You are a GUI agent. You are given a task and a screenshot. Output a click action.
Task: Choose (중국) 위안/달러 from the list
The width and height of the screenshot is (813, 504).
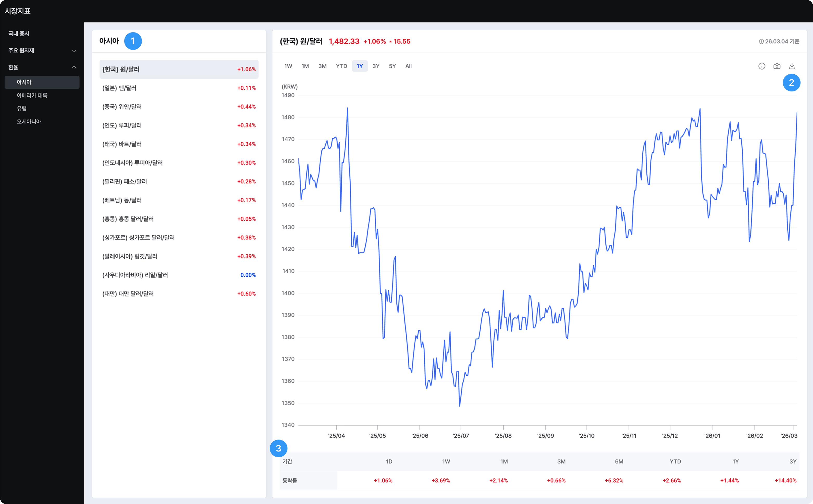tap(179, 107)
